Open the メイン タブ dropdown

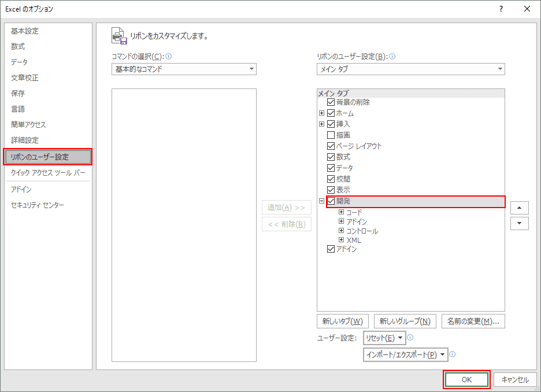[x=410, y=69]
